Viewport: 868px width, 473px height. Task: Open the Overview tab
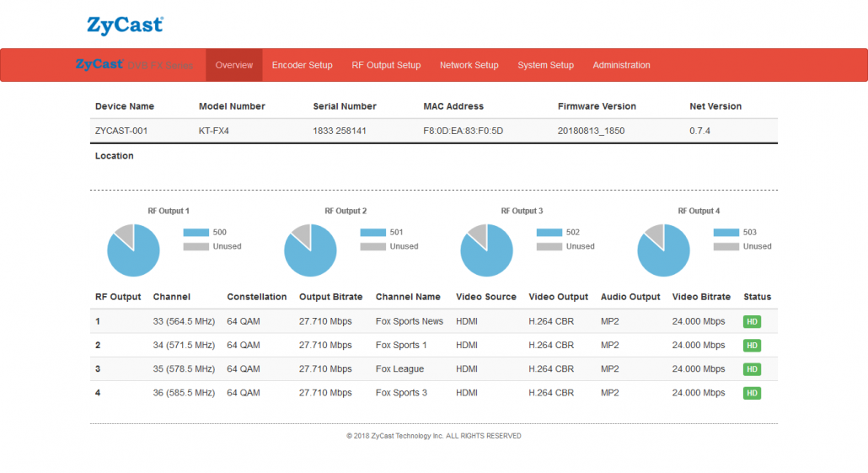pos(233,65)
